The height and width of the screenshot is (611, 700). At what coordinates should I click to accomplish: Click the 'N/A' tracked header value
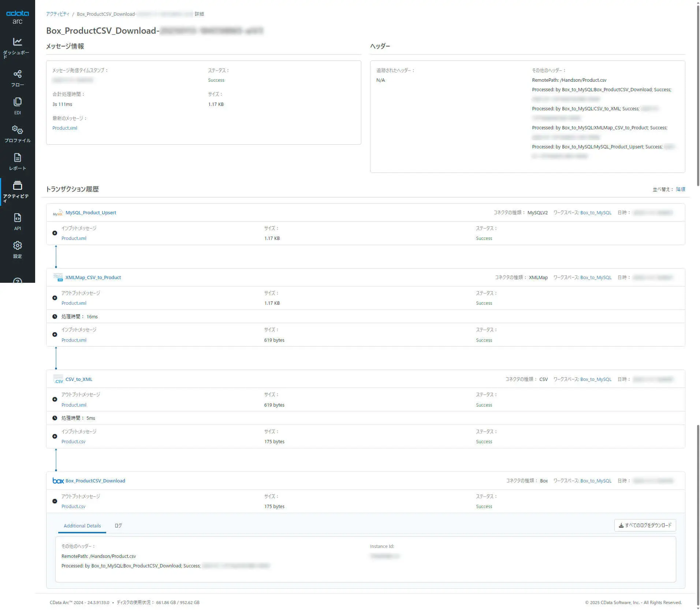[x=380, y=80]
